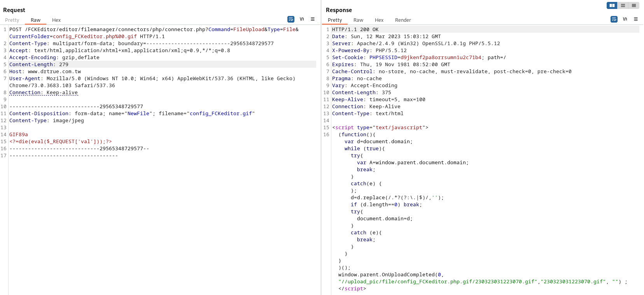Screen dimensions: 644x295
Task: Click the Vary: Accept-Encoding header
Action: (x=365, y=86)
